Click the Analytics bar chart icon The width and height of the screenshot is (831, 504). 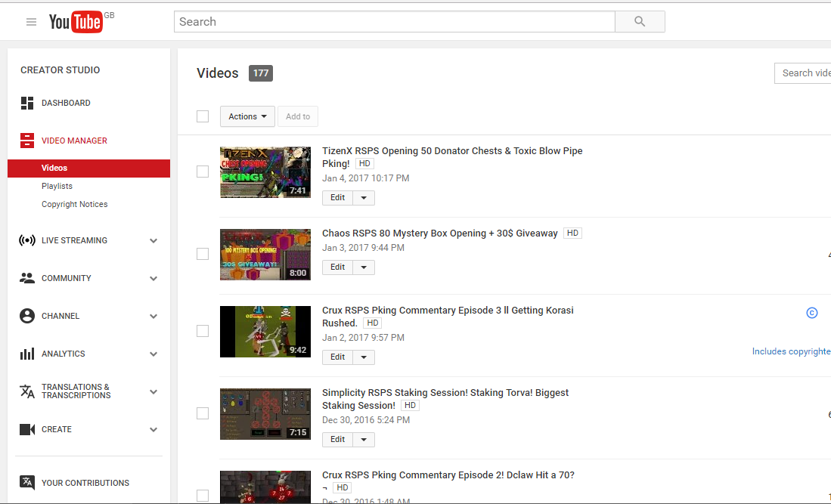pyautogui.click(x=27, y=354)
